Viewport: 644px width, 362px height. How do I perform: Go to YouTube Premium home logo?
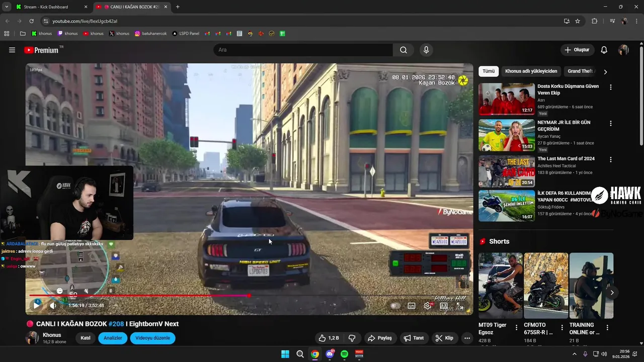pyautogui.click(x=42, y=50)
